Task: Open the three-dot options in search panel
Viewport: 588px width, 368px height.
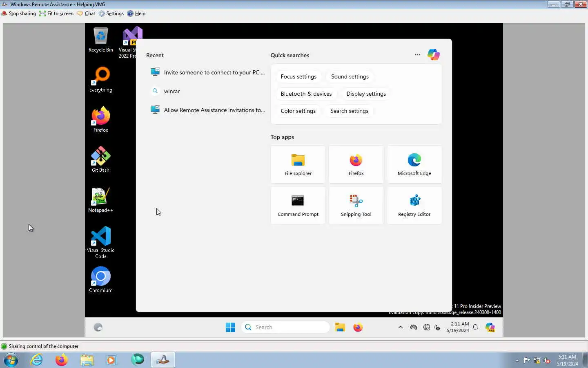Action: [417, 55]
